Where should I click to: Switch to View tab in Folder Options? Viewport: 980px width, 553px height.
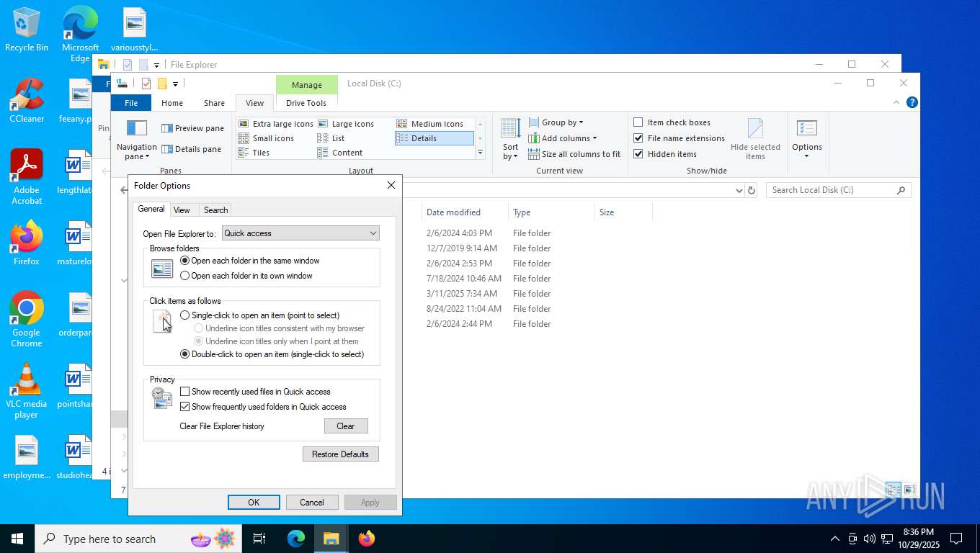(x=182, y=210)
